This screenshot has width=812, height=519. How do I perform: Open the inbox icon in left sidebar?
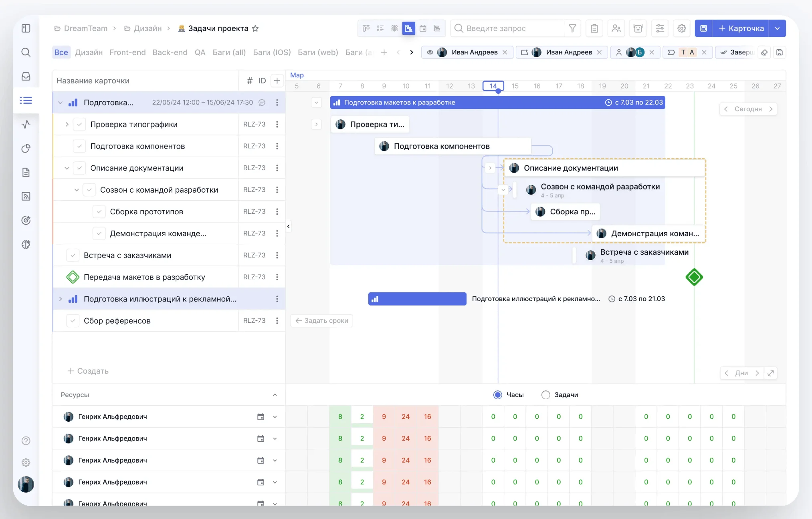click(26, 76)
